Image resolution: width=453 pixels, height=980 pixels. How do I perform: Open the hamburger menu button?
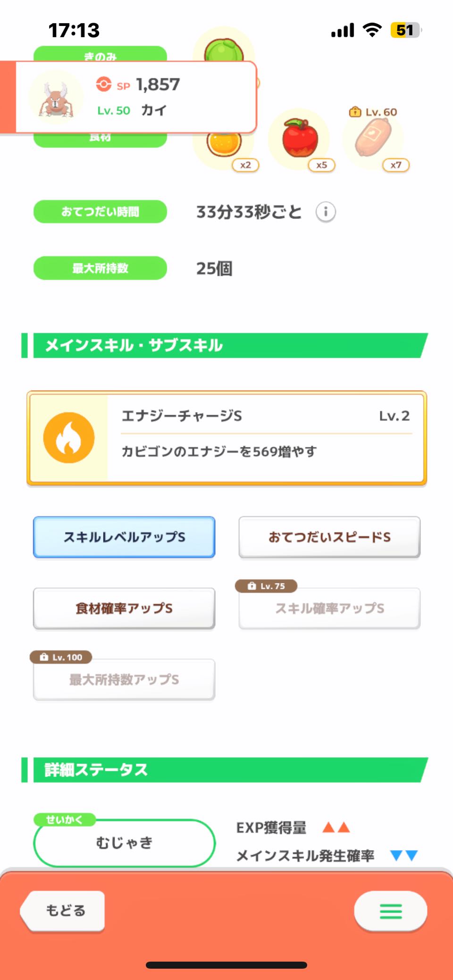pos(391,911)
